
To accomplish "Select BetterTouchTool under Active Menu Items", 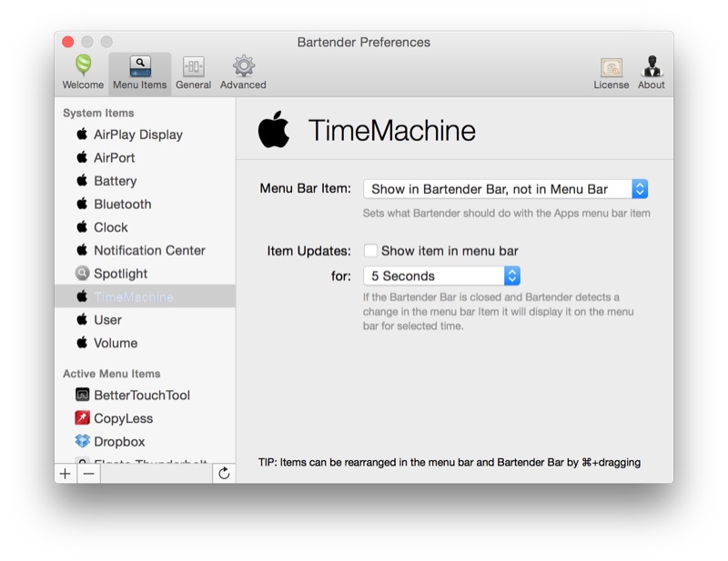I will point(146,396).
